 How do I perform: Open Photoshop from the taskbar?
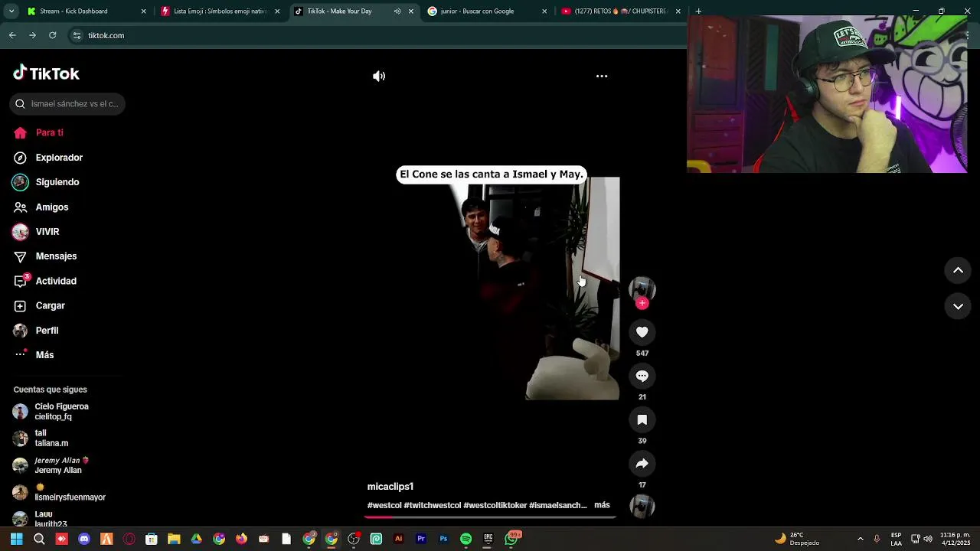[x=443, y=539]
